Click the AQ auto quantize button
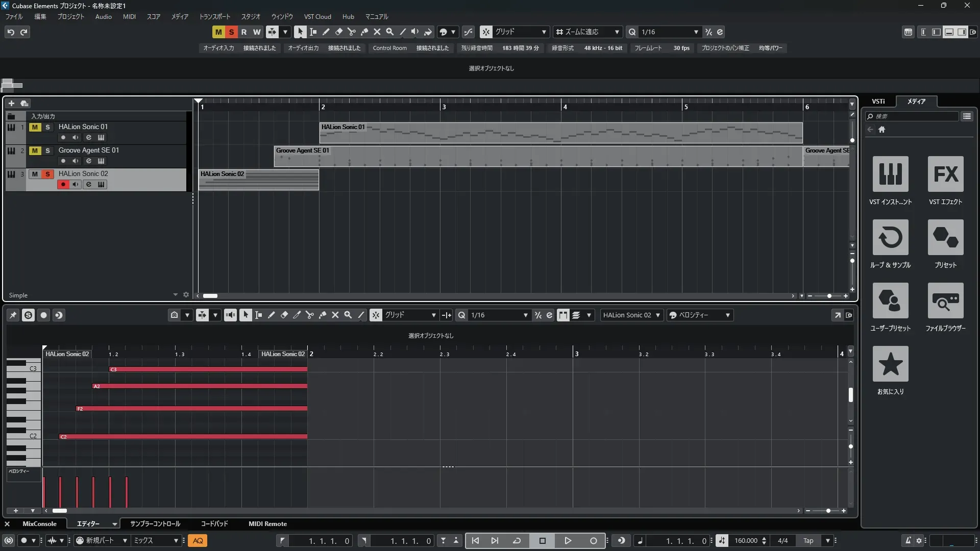980x551 pixels. (x=198, y=541)
